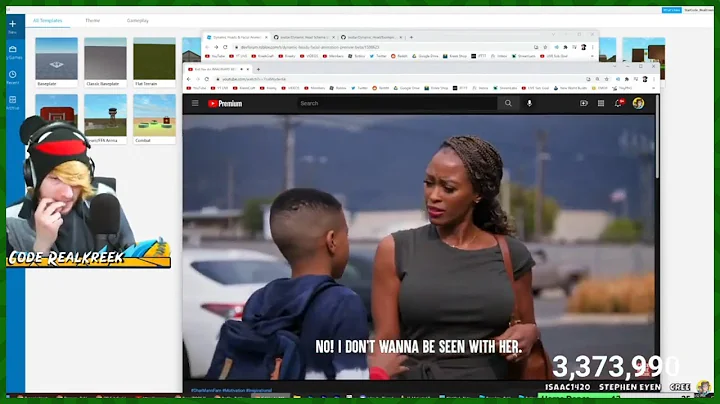
Task: Switch to the Gameplay tab
Action: pyautogui.click(x=138, y=21)
